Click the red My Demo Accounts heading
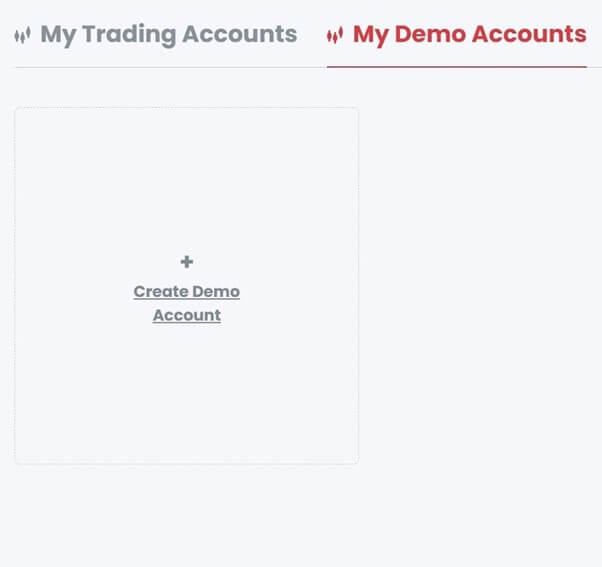This screenshot has height=567, width=602. tap(470, 35)
